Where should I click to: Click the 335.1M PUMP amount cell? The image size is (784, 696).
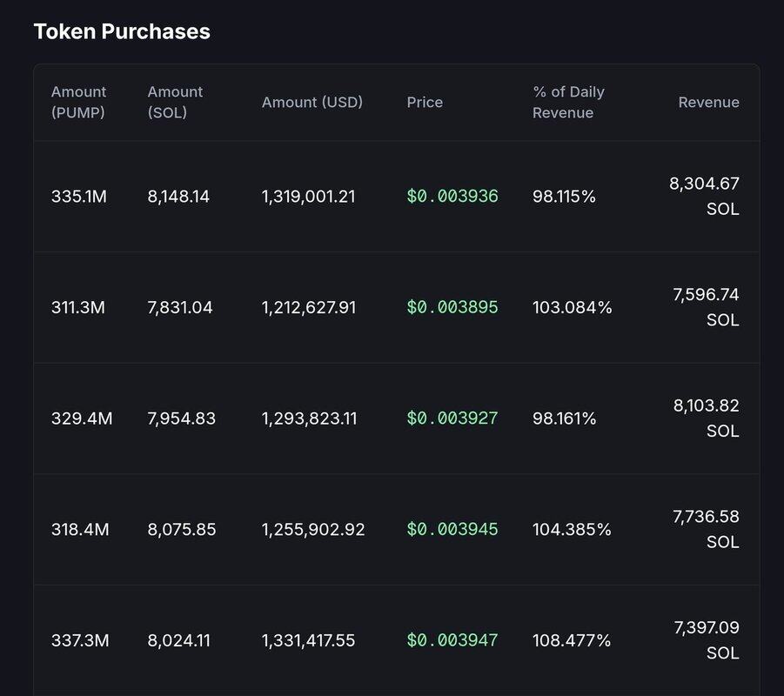pos(79,197)
